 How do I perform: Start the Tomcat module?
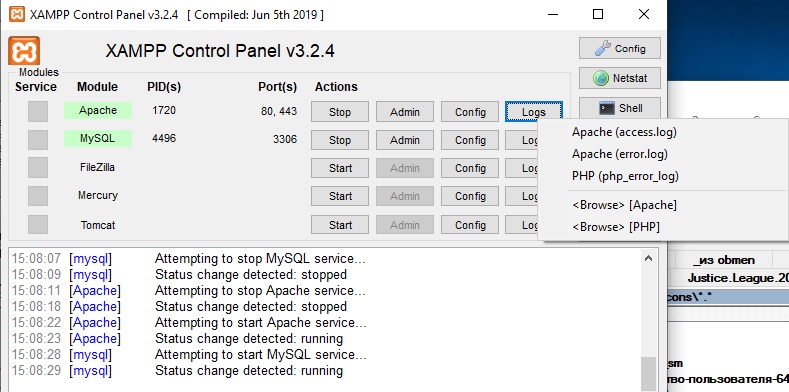pos(340,225)
